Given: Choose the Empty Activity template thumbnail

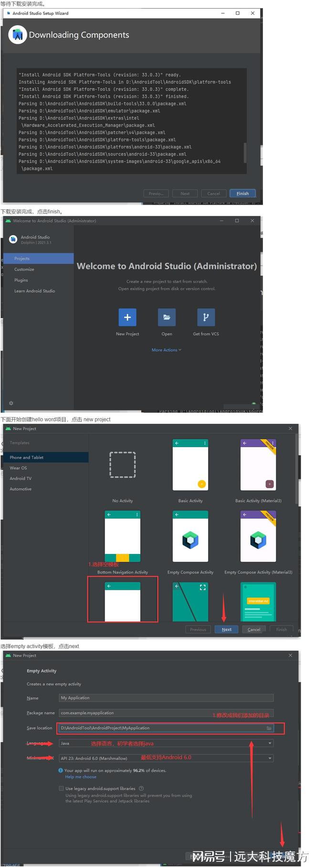Looking at the screenshot, I should coord(123,602).
